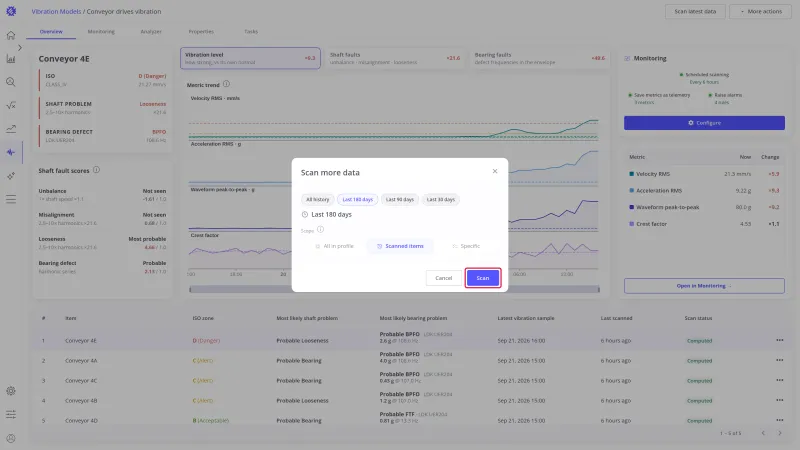800x450 pixels.
Task: Open row actions for Conveyor 4A
Action: pyautogui.click(x=780, y=360)
